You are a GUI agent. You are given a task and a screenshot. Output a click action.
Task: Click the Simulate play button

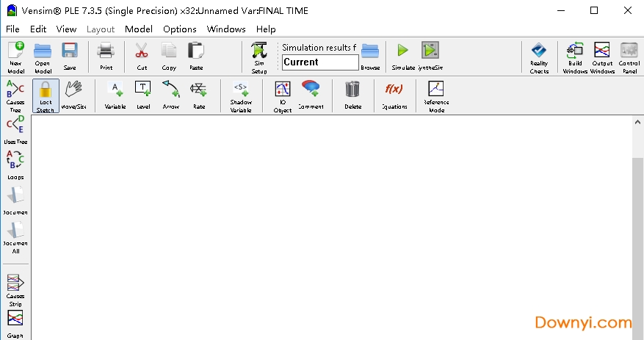coord(402,55)
